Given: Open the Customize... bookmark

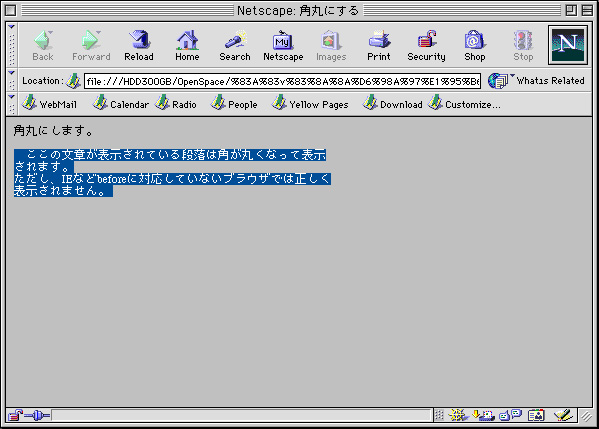Looking at the screenshot, I should point(464,104).
